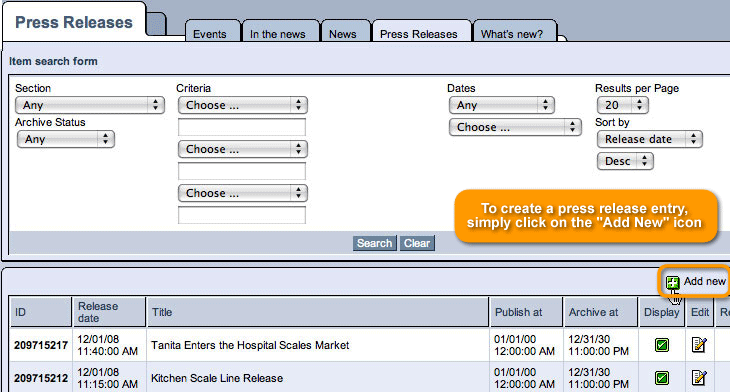Click the Add new text link
Image resolution: width=730 pixels, height=392 pixels.
click(704, 281)
